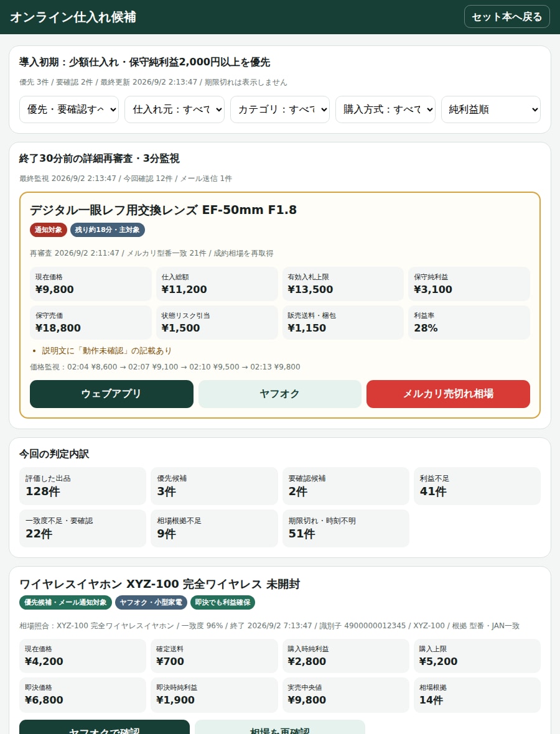Select the 確定送料 ¥700 value

pos(214,656)
